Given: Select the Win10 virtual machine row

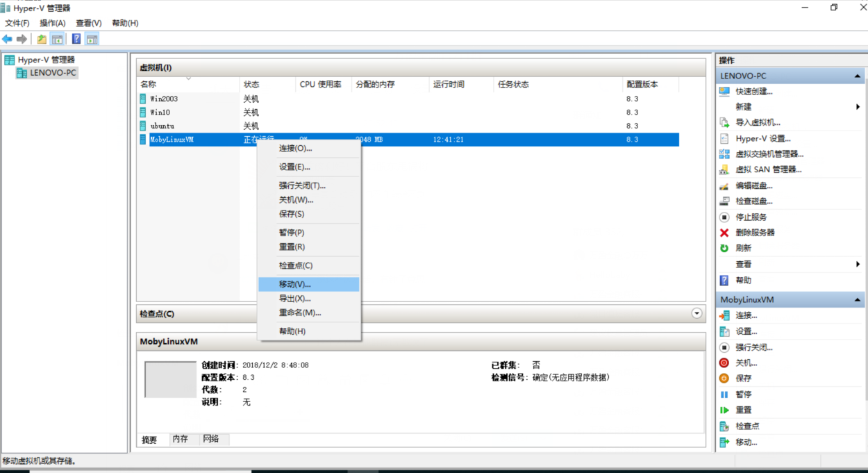Looking at the screenshot, I should point(408,112).
